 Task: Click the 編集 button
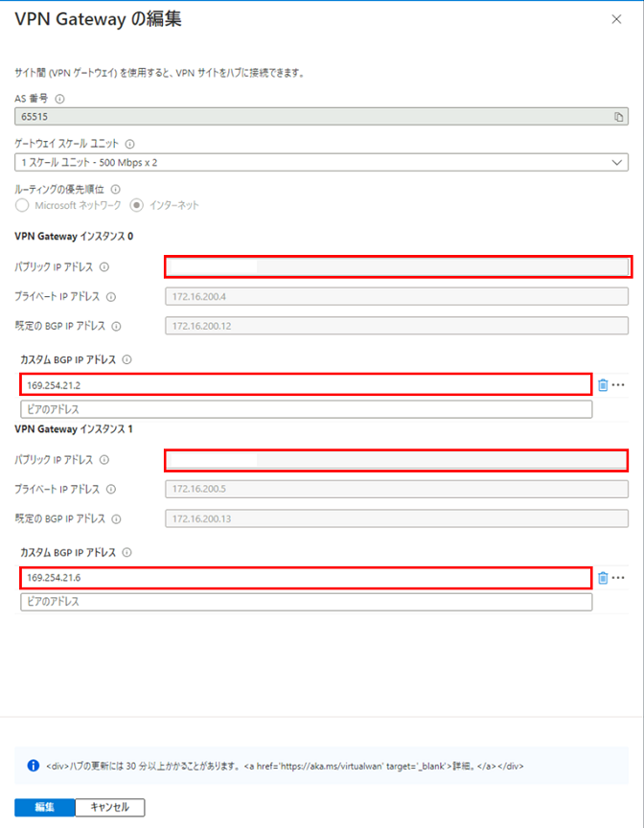click(x=44, y=807)
